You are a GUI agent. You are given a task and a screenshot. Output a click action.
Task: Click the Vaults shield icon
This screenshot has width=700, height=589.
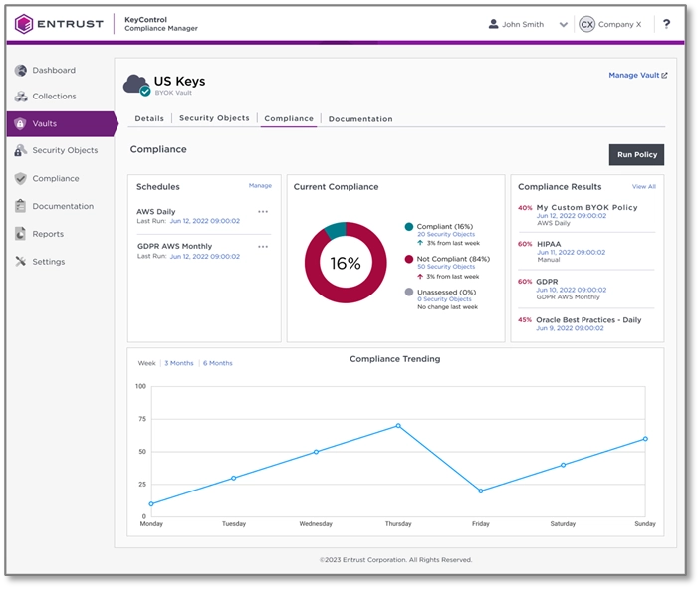[x=20, y=123]
